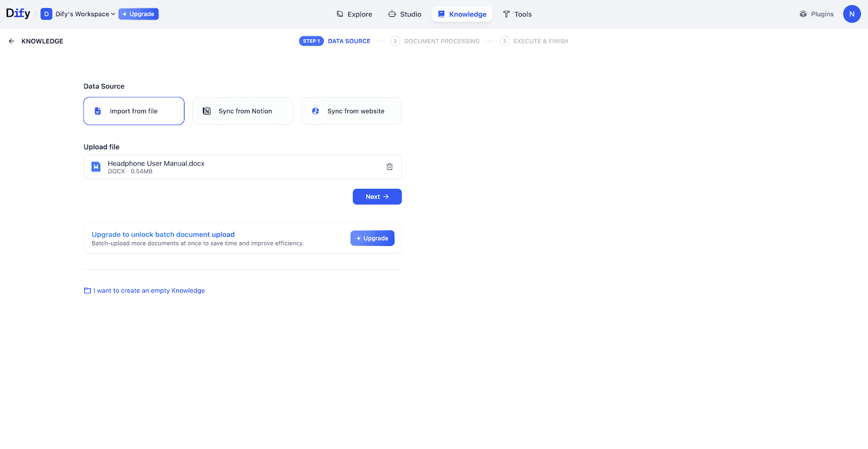The height and width of the screenshot is (449, 868).
Task: Delete Headphone User Manual.docx with trash icon
Action: click(390, 167)
